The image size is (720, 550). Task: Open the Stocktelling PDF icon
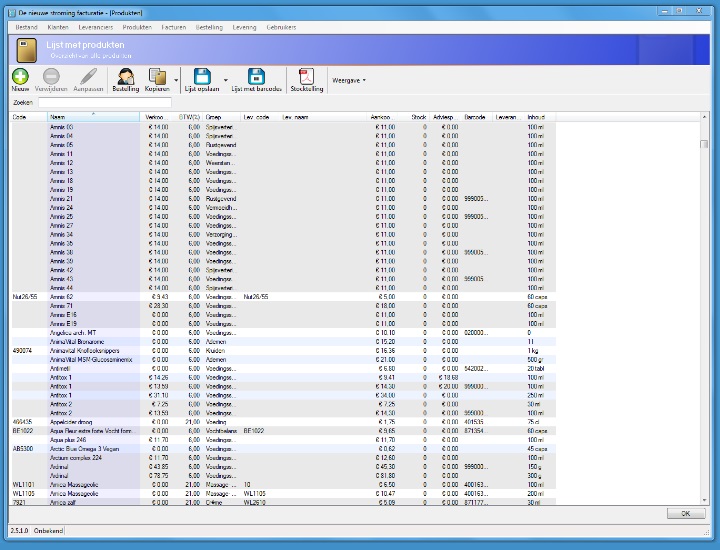(x=306, y=76)
